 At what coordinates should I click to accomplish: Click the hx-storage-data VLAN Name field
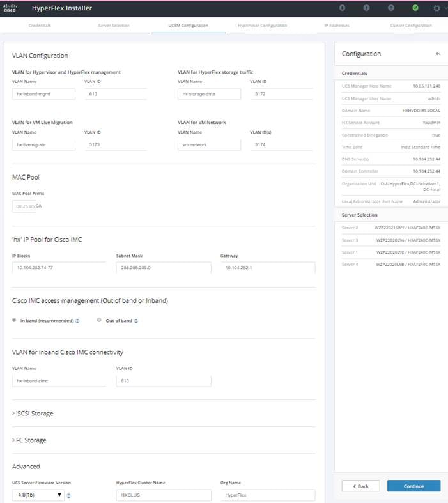(x=210, y=94)
